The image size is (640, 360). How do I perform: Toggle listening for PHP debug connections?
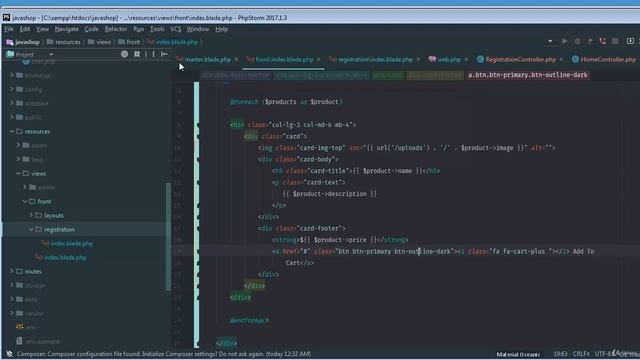click(602, 41)
